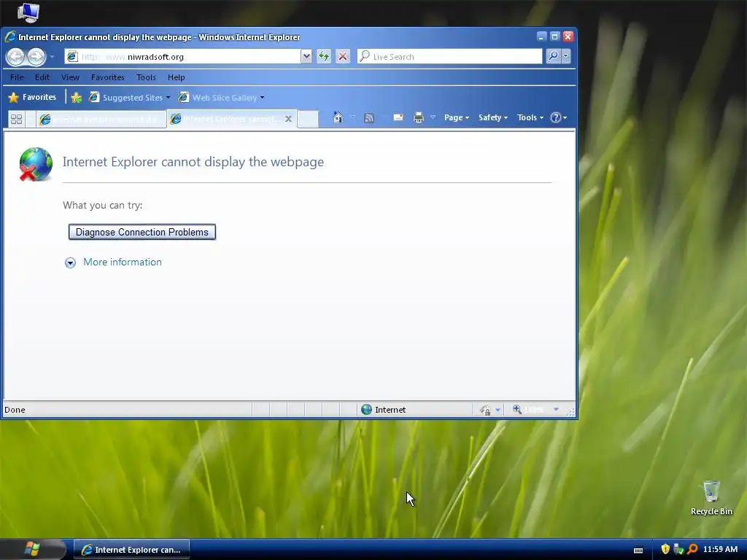Image resolution: width=747 pixels, height=560 pixels.
Task: Minimize the Internet Explorer window
Action: 541,36
